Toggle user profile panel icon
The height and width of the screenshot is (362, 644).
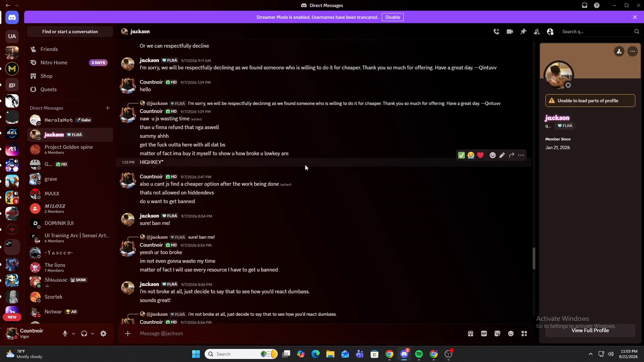point(550,32)
